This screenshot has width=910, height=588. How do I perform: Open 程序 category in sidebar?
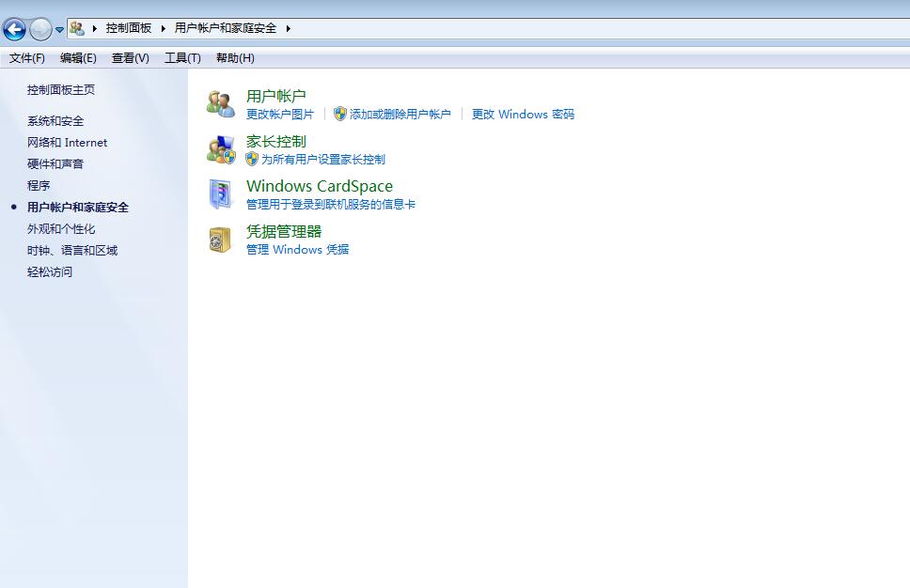coord(39,186)
